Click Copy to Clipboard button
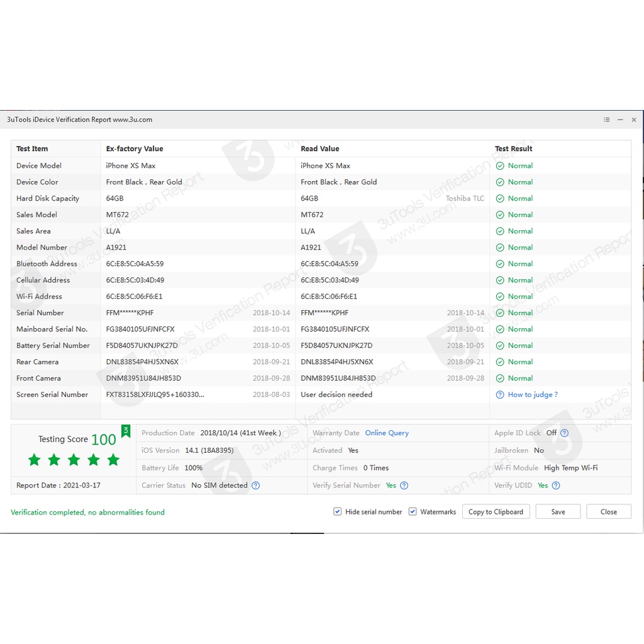The width and height of the screenshot is (644, 644). pos(496,512)
